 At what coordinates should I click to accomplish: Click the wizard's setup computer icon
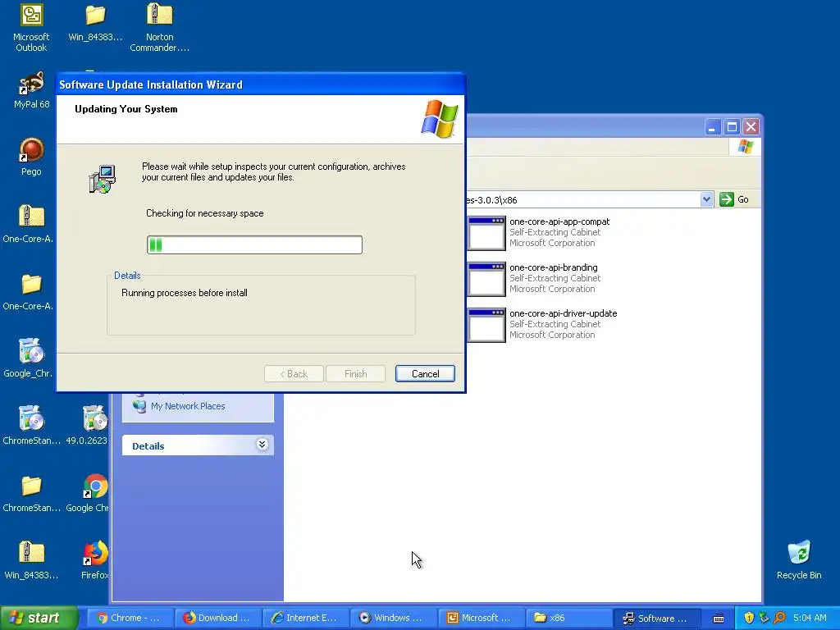(x=102, y=179)
